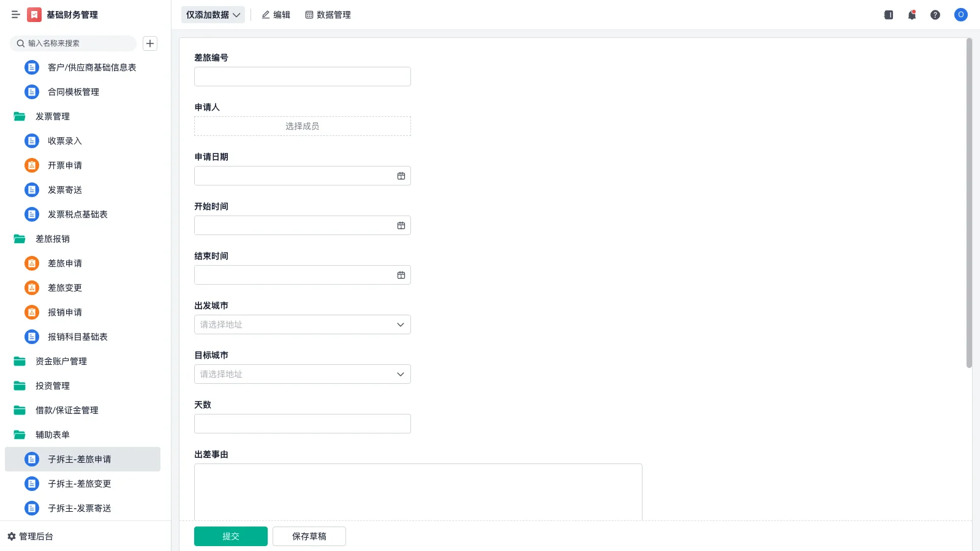Screen dimensions: 980x551
Task: Click the plus icon beside the search box
Action: 150,43
